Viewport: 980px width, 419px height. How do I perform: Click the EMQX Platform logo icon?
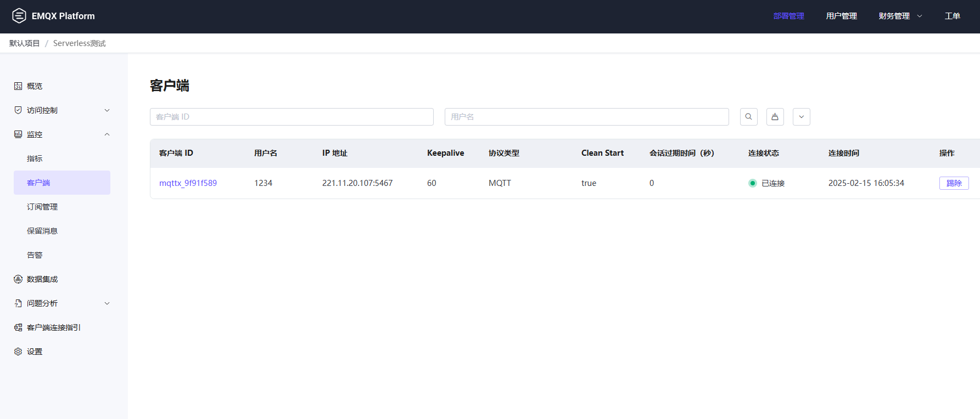pyautogui.click(x=19, y=16)
